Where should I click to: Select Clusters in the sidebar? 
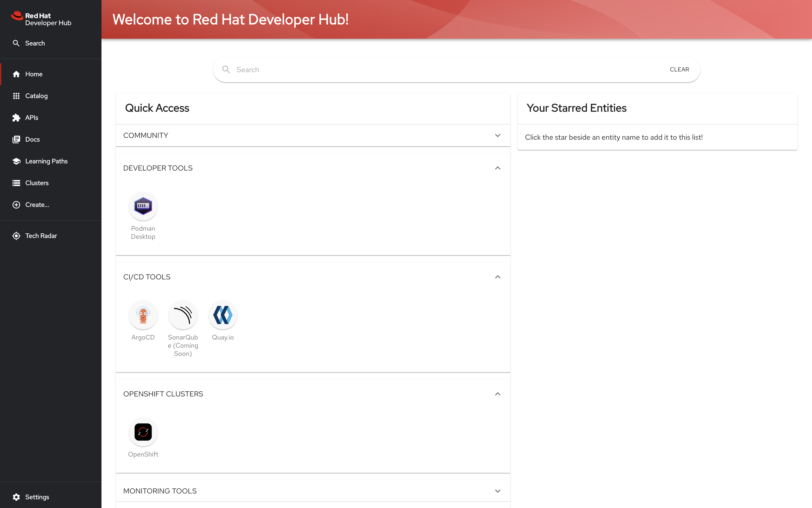coord(37,183)
